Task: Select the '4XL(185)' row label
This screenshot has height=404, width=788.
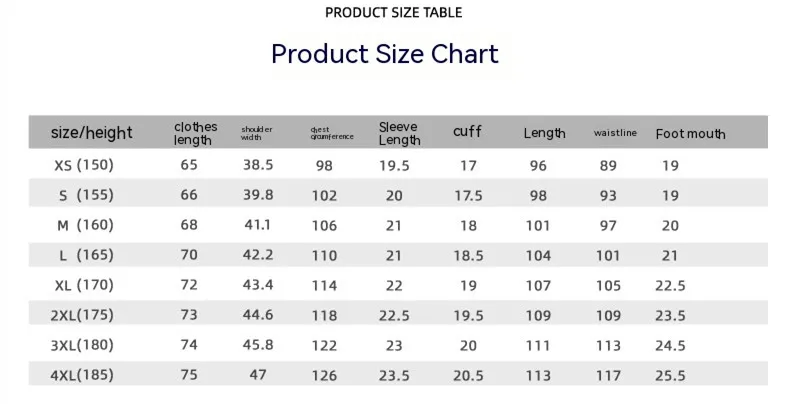Action: point(82,375)
